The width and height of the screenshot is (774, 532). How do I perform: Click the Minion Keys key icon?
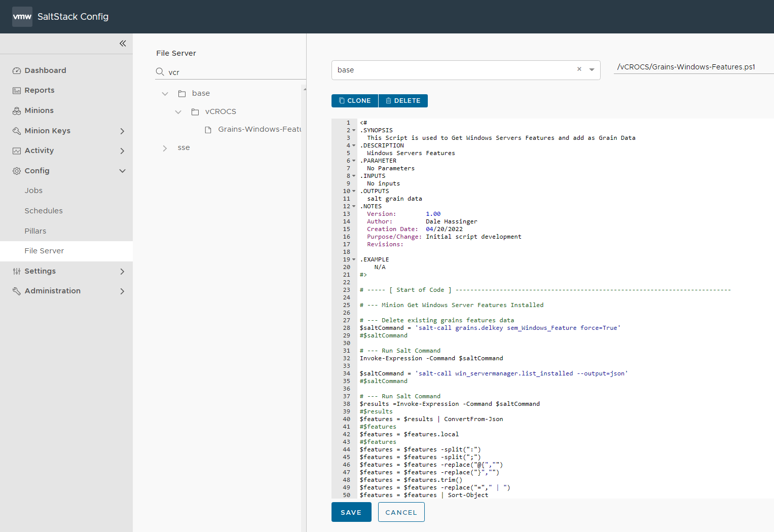click(17, 131)
